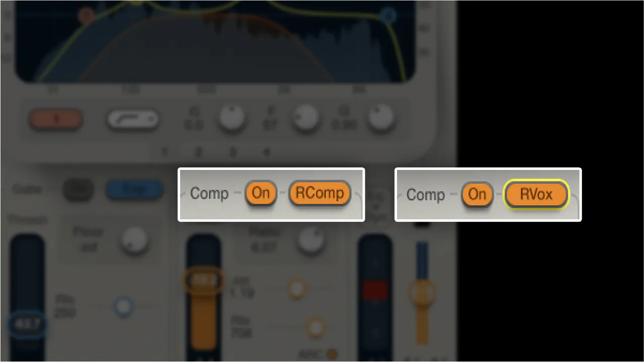Click the EQ Q knob

[380, 118]
